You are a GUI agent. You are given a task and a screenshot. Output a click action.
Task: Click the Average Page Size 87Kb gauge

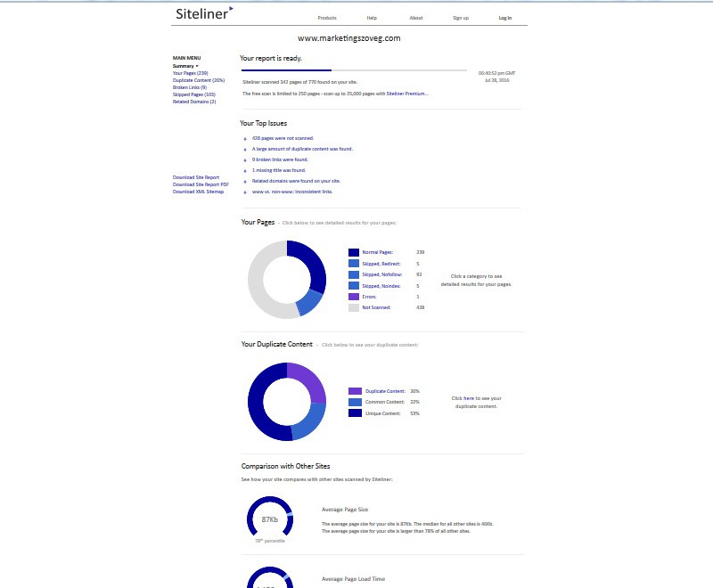(270, 516)
